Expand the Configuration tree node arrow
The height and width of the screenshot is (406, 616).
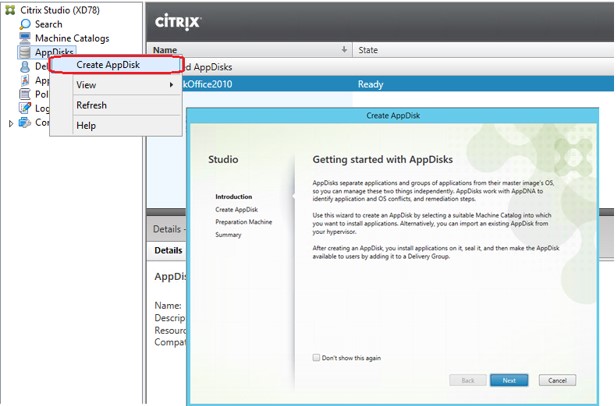[11, 123]
